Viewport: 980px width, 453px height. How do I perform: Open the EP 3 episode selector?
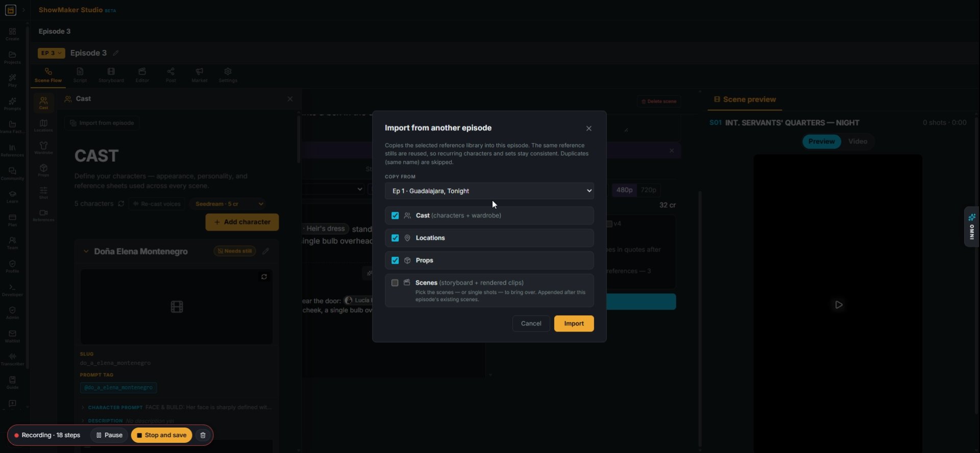pyautogui.click(x=51, y=53)
